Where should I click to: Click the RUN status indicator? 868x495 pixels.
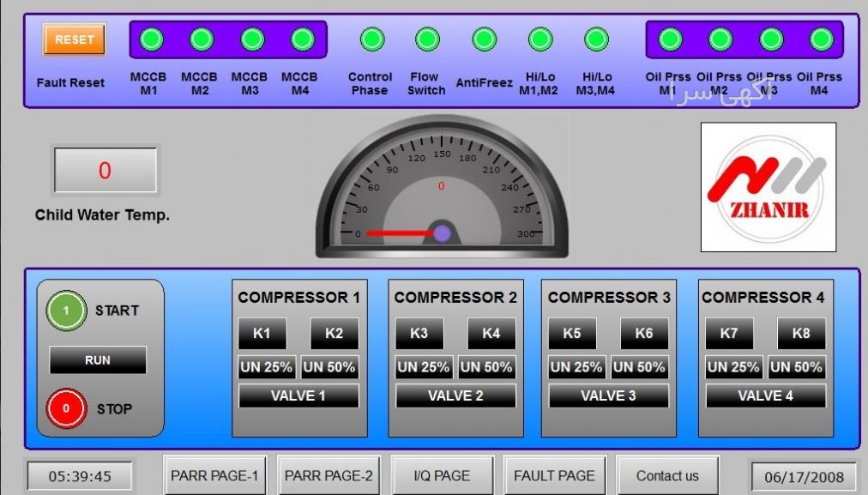pos(98,360)
